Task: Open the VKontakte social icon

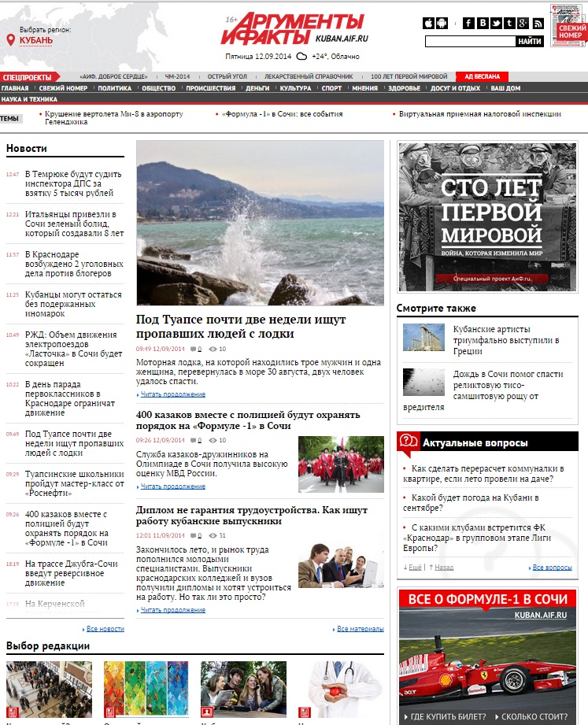Action: pos(483,23)
